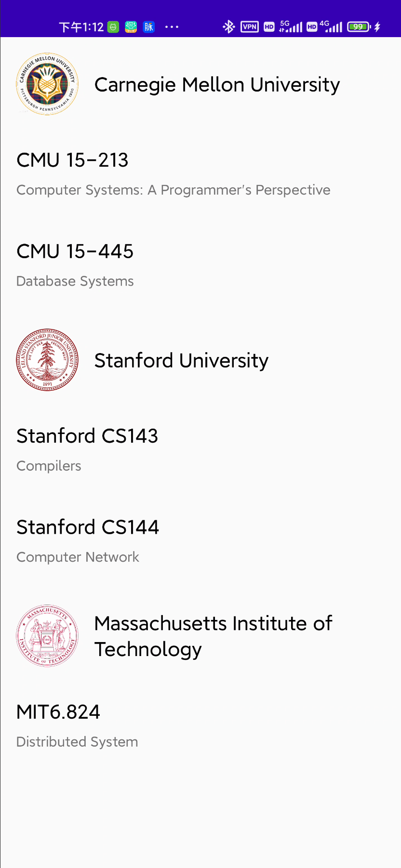The image size is (401, 868).
Task: Tap the blue notification icon in status bar
Action: click(x=149, y=27)
